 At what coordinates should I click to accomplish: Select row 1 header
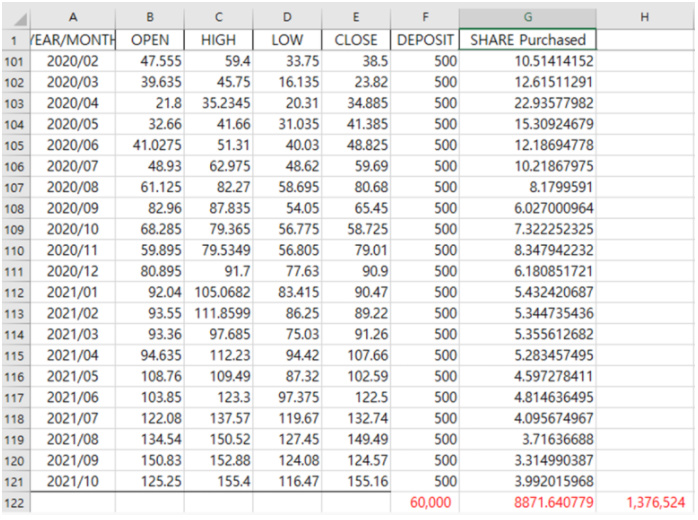[15, 40]
